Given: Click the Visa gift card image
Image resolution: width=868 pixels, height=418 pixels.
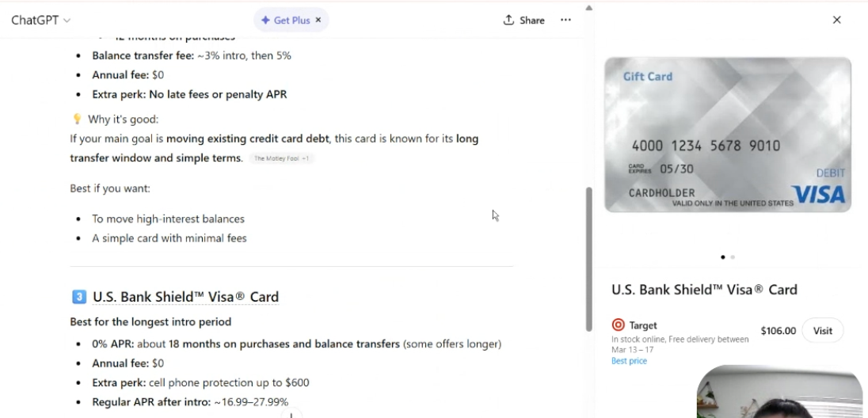Looking at the screenshot, I should coord(727,135).
